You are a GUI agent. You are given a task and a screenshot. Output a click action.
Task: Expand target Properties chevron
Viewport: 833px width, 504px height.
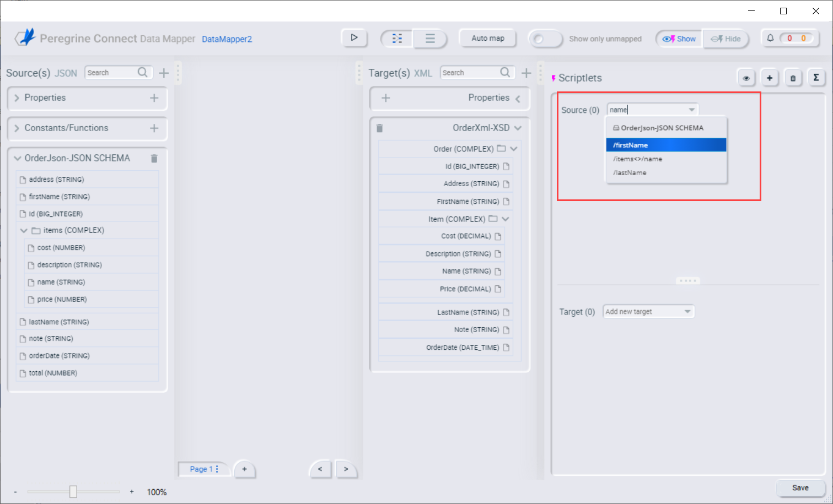[518, 99]
